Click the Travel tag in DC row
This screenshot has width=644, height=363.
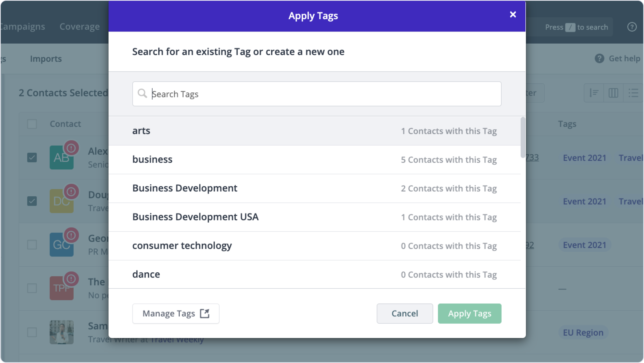point(630,201)
